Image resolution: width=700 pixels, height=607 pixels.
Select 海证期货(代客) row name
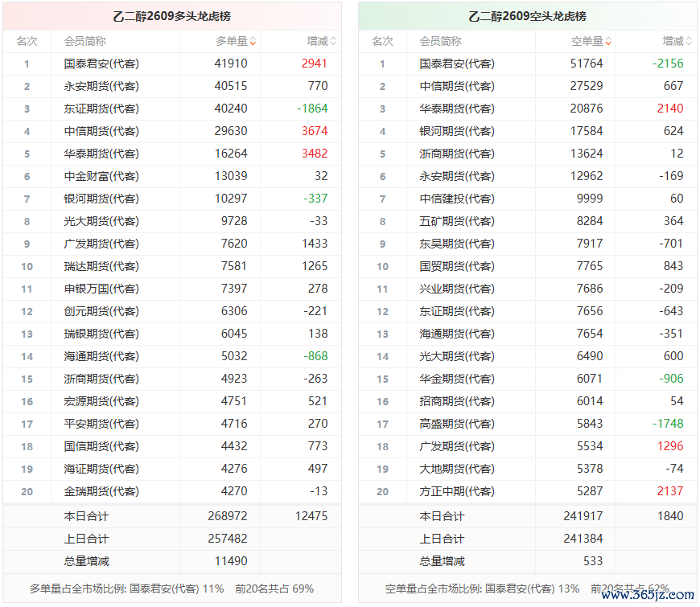(101, 469)
